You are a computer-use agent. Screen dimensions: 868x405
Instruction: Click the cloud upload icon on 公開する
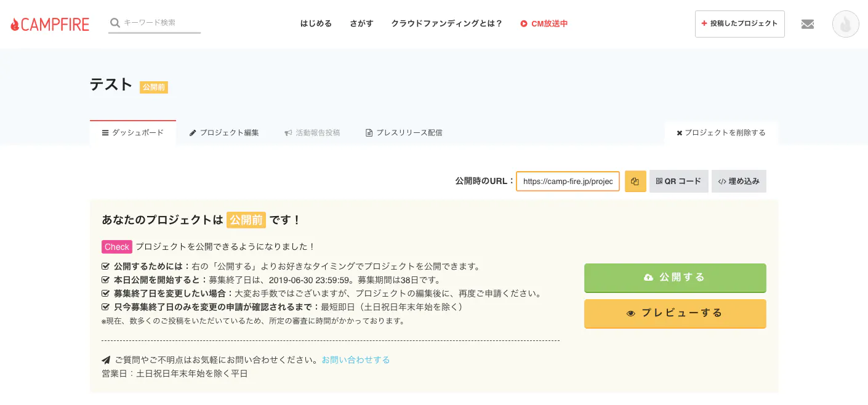coord(648,277)
